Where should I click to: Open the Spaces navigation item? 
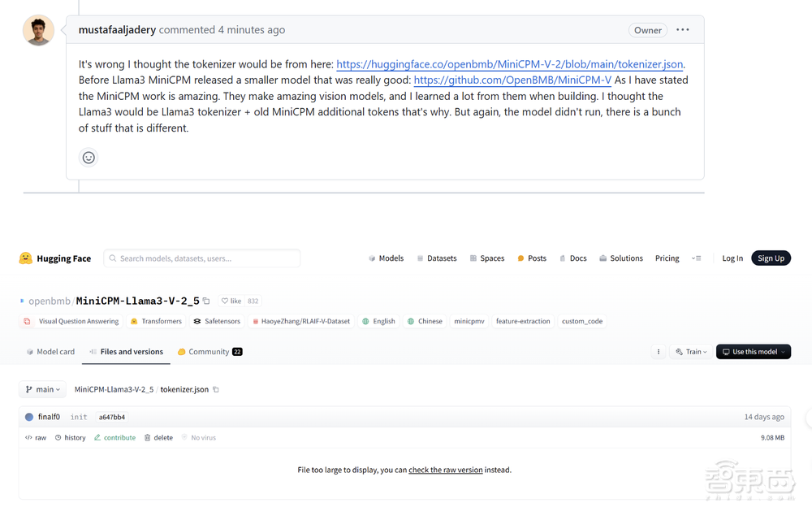(x=487, y=258)
